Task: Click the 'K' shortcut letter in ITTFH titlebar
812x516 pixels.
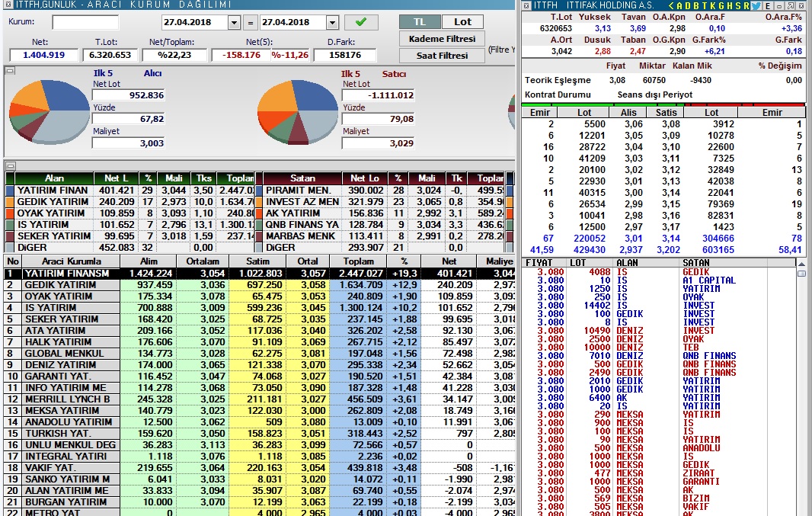Action: [x=712, y=5]
